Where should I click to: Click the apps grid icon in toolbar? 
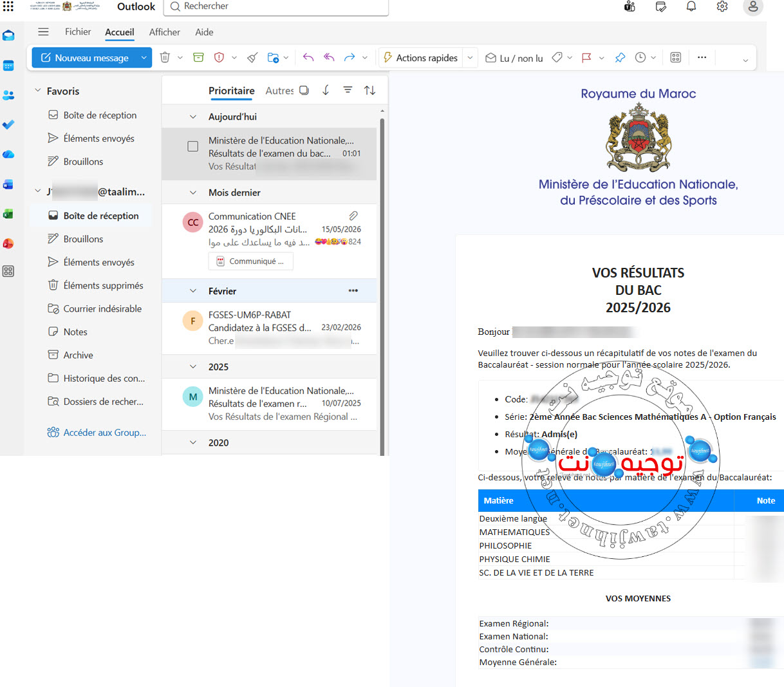[x=676, y=57]
